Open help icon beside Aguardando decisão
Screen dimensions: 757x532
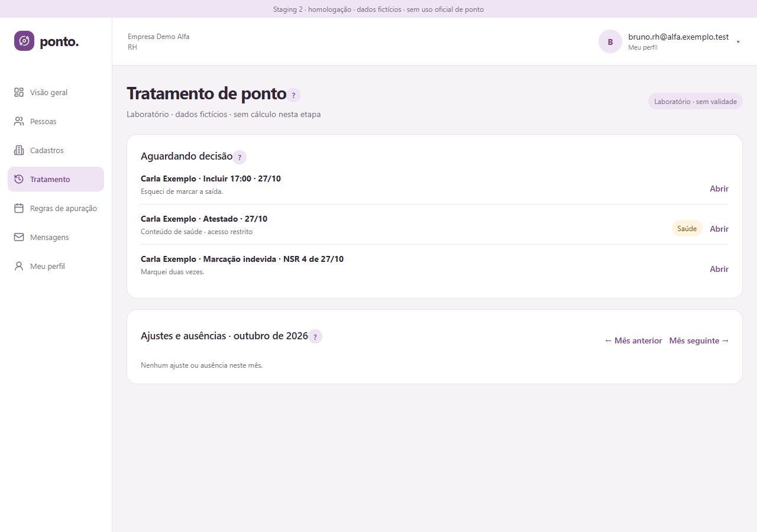click(240, 157)
